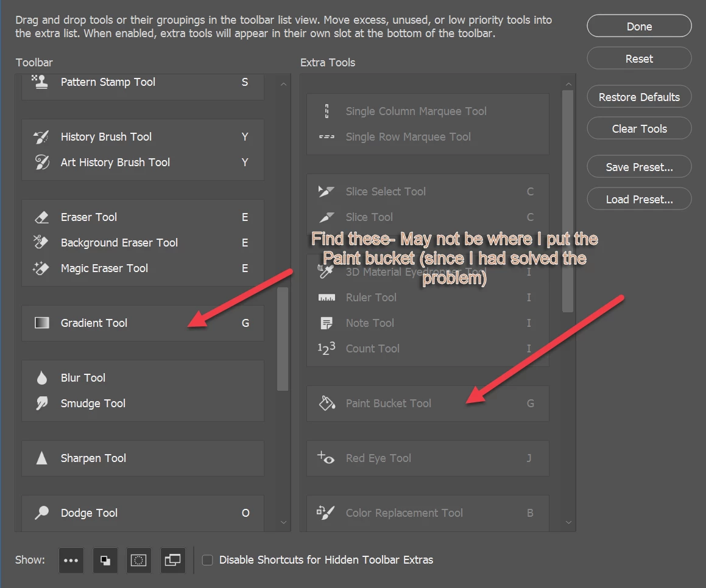Select the Single Row Marquee Tool icon

pyautogui.click(x=327, y=137)
